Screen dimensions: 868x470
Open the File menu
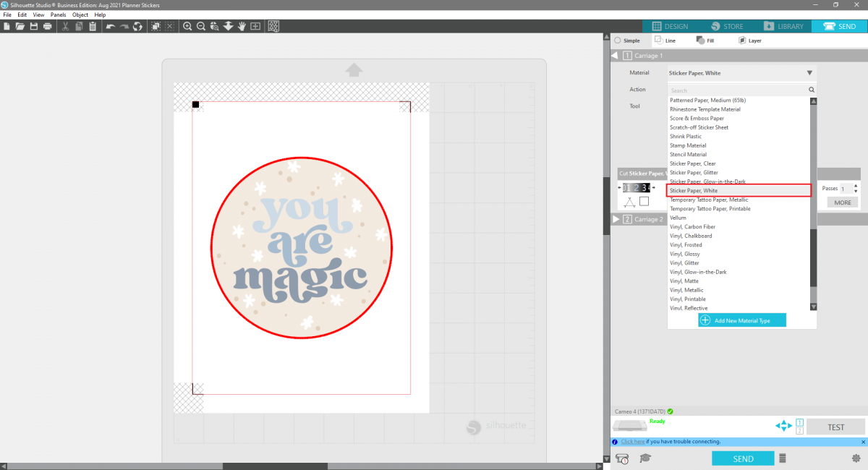click(7, 14)
